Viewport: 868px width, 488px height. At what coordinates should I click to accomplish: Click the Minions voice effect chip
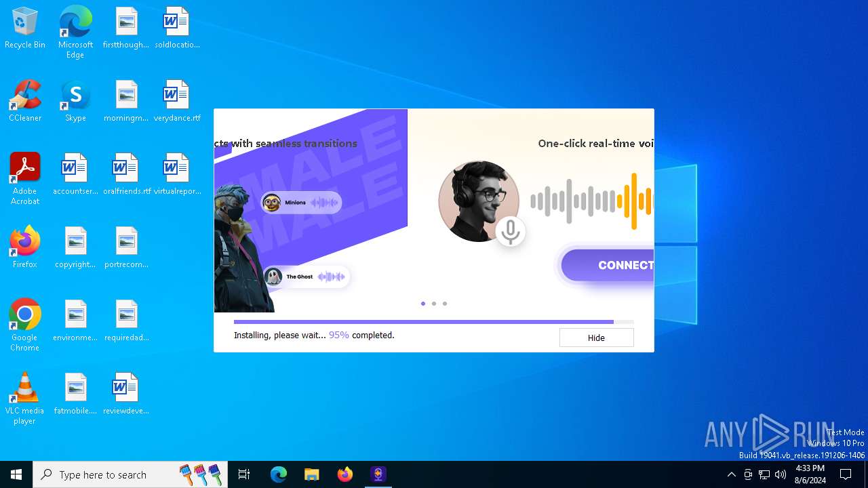pos(301,202)
